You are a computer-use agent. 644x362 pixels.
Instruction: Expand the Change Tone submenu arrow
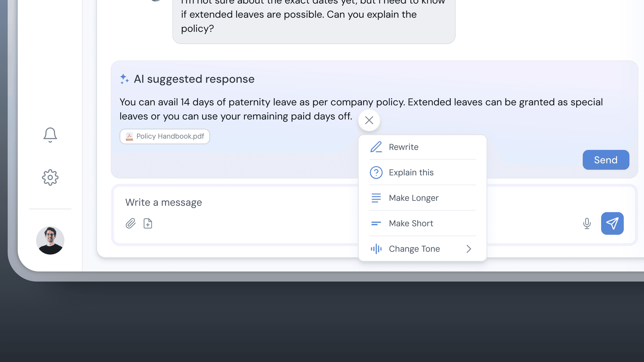[468, 249]
